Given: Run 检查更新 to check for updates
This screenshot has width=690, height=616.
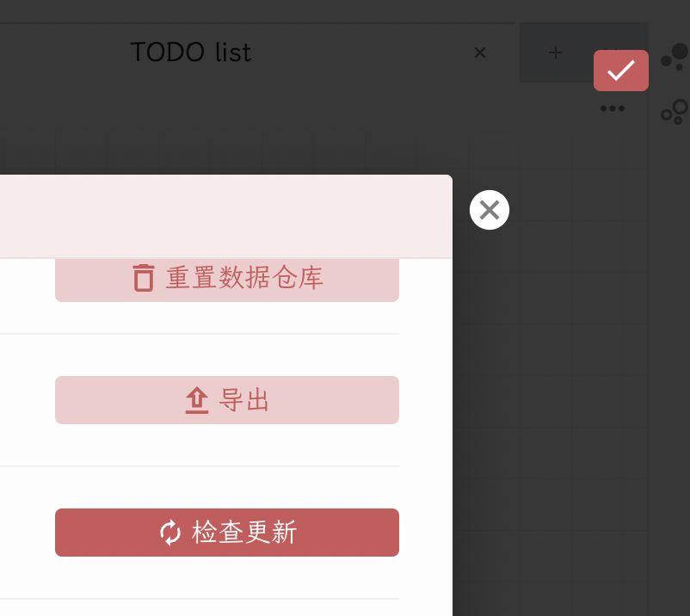Looking at the screenshot, I should [226, 532].
